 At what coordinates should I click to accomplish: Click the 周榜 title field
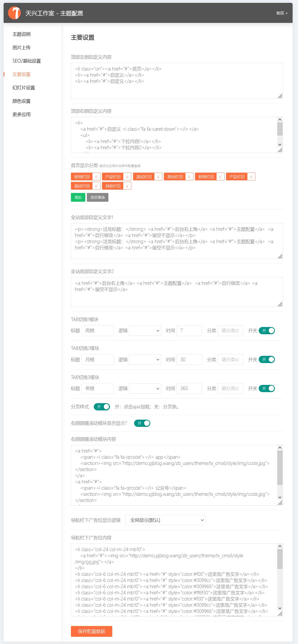[x=98, y=331]
